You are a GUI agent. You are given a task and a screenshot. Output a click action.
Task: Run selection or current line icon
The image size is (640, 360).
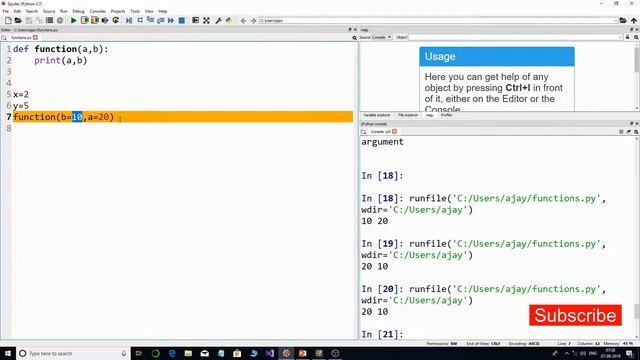tap(105, 20)
